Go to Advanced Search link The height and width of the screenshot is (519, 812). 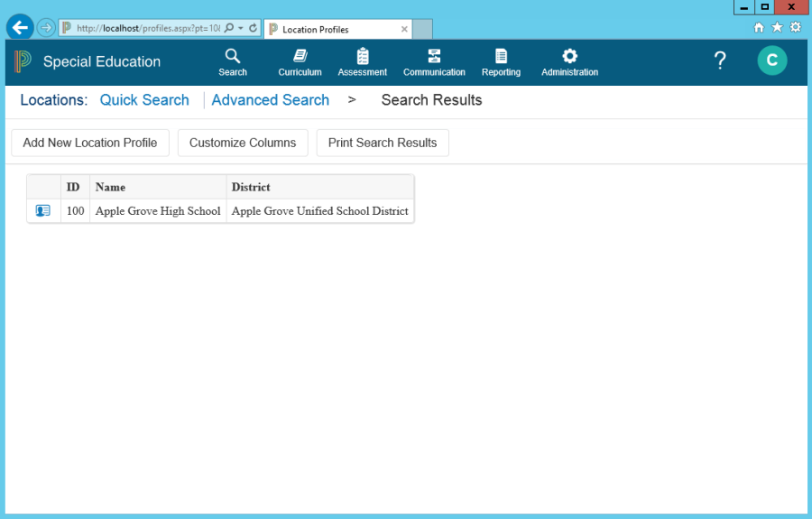coord(270,100)
